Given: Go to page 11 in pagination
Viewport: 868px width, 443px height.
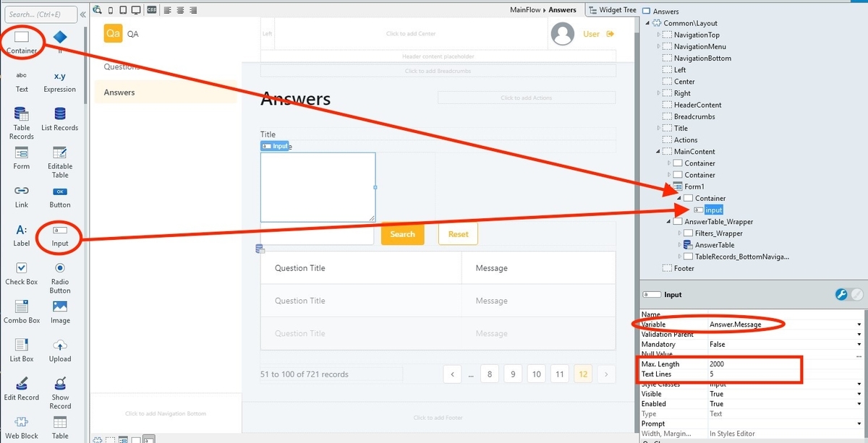Looking at the screenshot, I should point(559,374).
